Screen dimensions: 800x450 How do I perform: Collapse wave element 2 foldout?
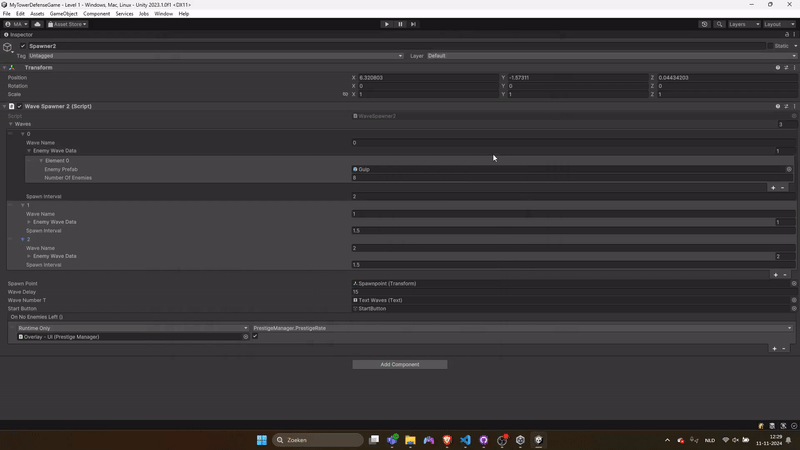[x=22, y=239]
